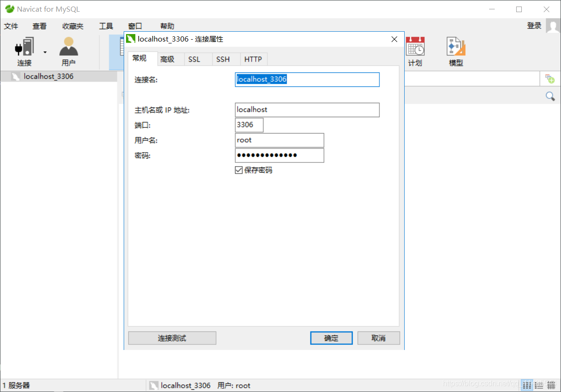561x392 pixels.
Task: Open the 模型 model toolbar icon
Action: tap(456, 51)
